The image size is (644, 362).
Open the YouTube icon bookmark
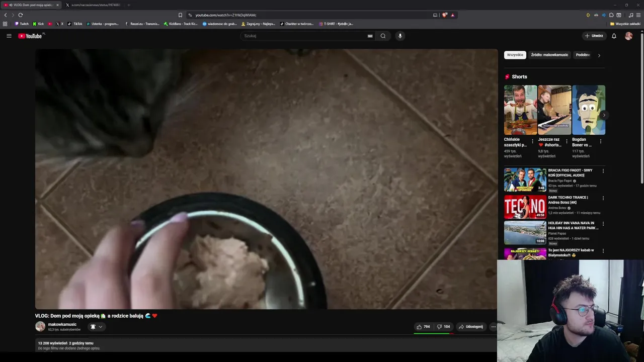pos(50,24)
